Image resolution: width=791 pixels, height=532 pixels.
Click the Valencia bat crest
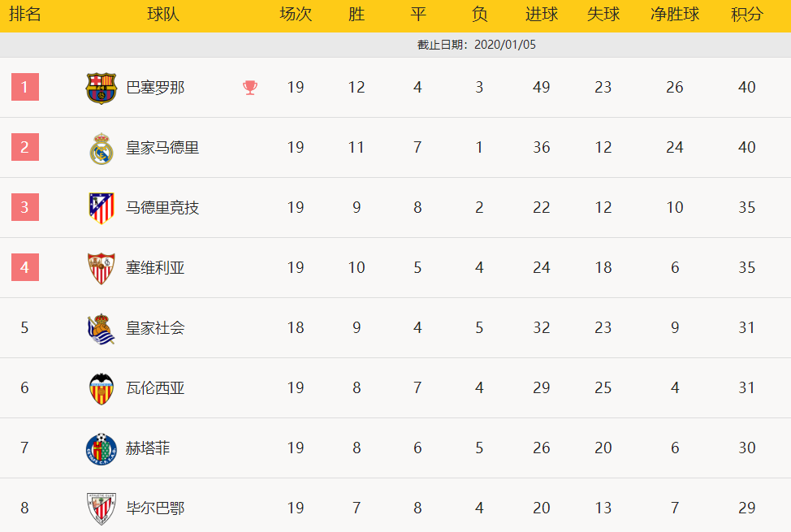[102, 389]
